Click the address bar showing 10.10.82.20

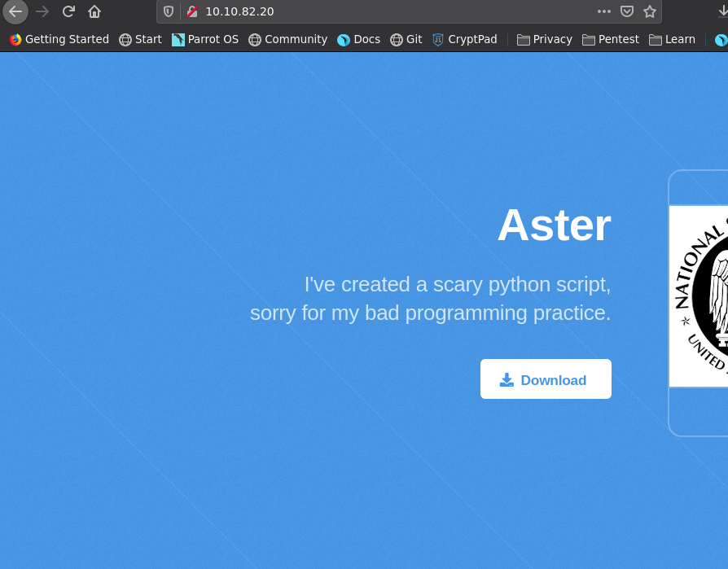(x=391, y=11)
